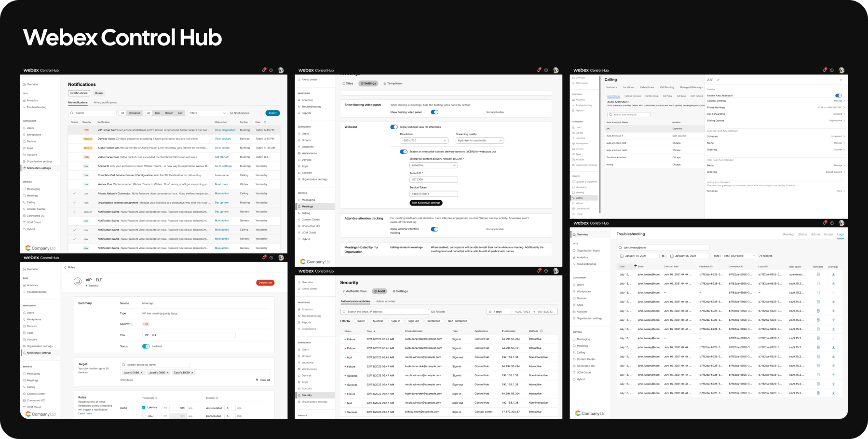Open user avatar in Meetings settings window header
Screen dimensions: 868x439
point(556,70)
